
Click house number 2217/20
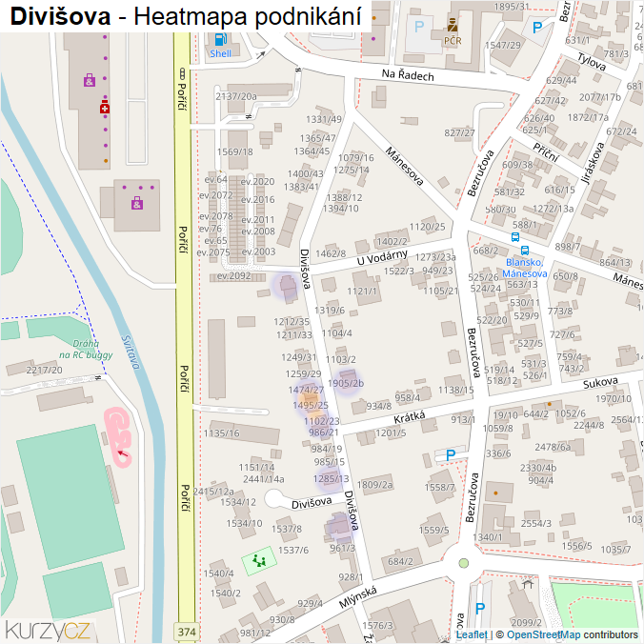click(45, 370)
